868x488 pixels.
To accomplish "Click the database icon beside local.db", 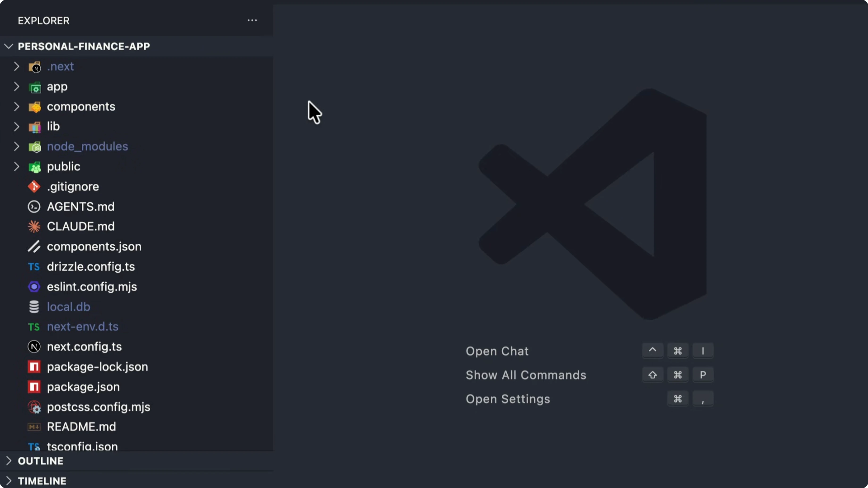I will (x=34, y=307).
